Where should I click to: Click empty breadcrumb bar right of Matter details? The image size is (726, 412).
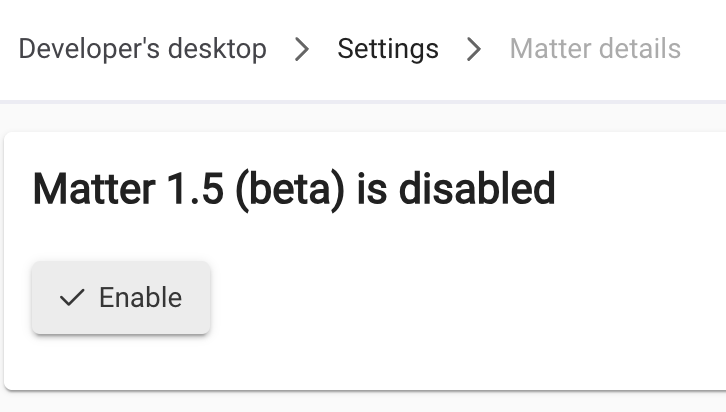pos(704,49)
